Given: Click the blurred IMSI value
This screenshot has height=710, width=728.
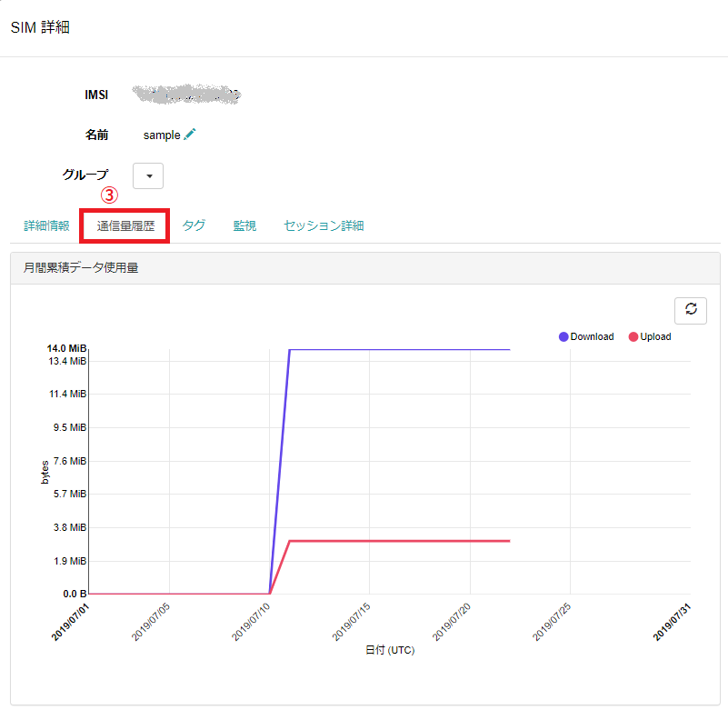Looking at the screenshot, I should [x=185, y=95].
